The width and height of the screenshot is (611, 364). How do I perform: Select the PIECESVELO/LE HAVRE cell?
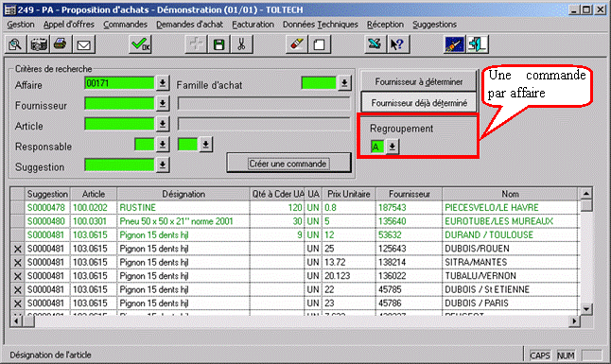point(510,208)
